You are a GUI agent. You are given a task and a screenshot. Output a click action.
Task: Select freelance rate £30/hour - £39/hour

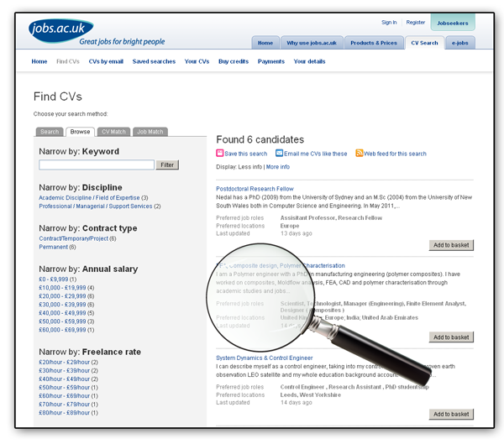(65, 370)
